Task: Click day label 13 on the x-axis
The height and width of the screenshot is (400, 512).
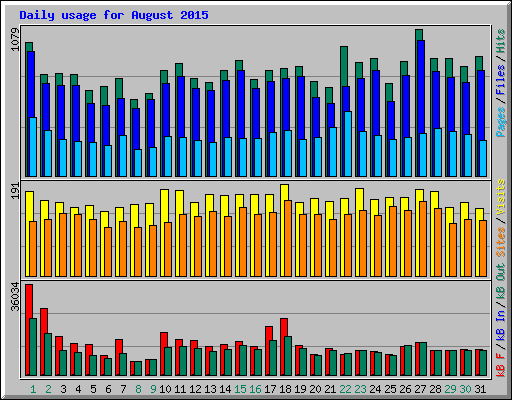Action: [x=210, y=389]
